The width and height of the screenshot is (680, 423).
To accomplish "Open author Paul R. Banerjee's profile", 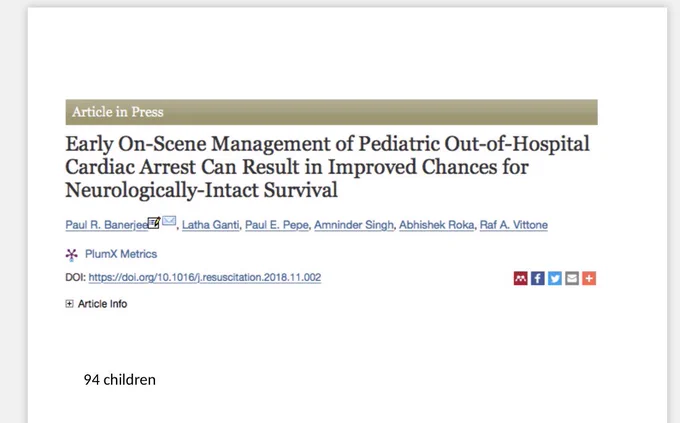I will [107, 225].
